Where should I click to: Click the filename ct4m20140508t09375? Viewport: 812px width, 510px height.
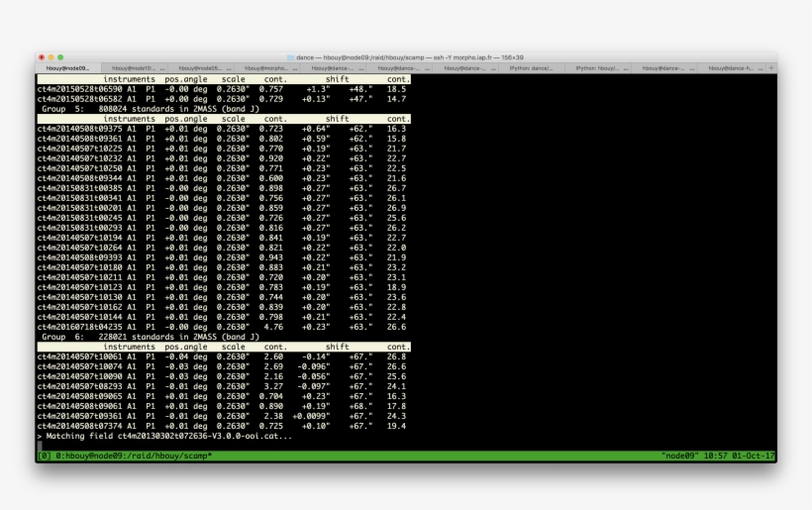click(80, 129)
